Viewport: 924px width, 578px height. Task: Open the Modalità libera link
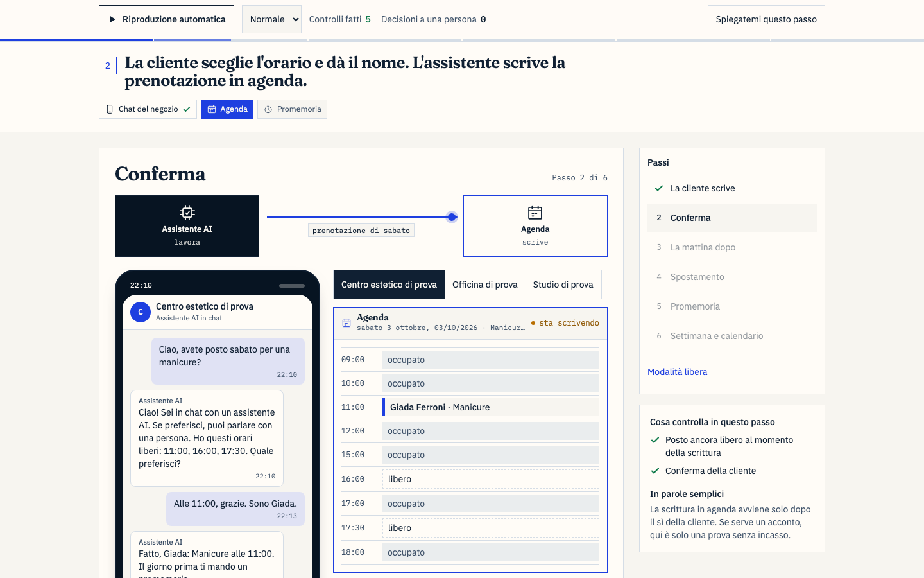(x=677, y=372)
